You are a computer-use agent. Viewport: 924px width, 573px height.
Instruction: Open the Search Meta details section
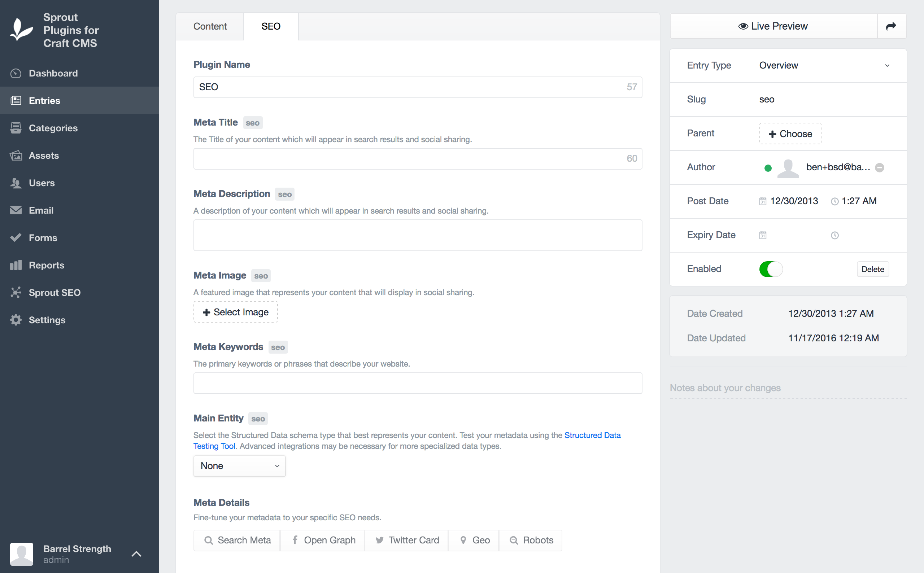tap(236, 540)
